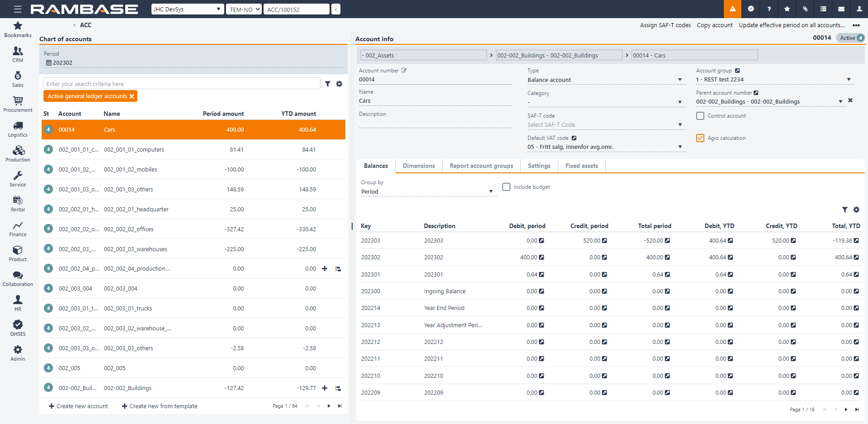Open the attachments paperclip icon

[x=805, y=9]
